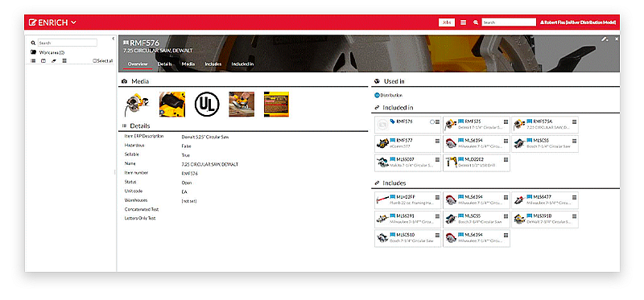The image size is (644, 300).
Task: Click the sidebar Search input field
Action: click(x=68, y=43)
